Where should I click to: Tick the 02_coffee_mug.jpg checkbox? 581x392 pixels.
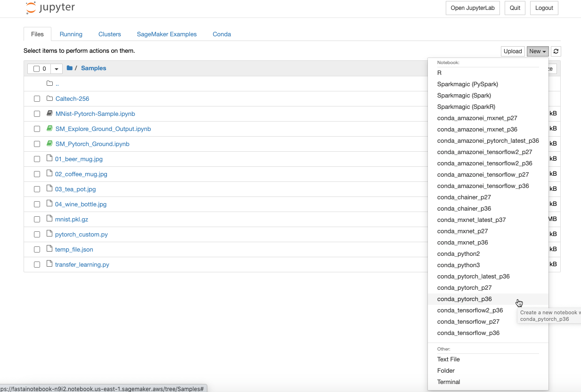37,174
